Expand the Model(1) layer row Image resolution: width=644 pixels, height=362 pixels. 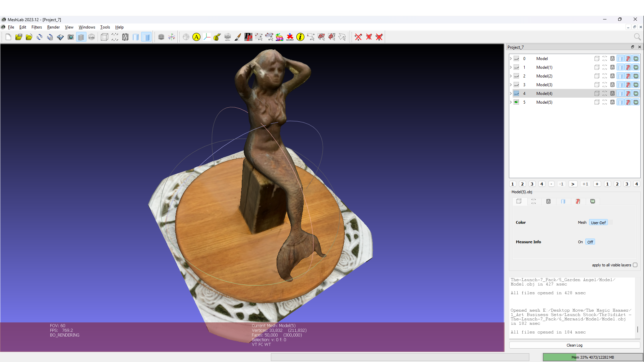click(x=511, y=67)
